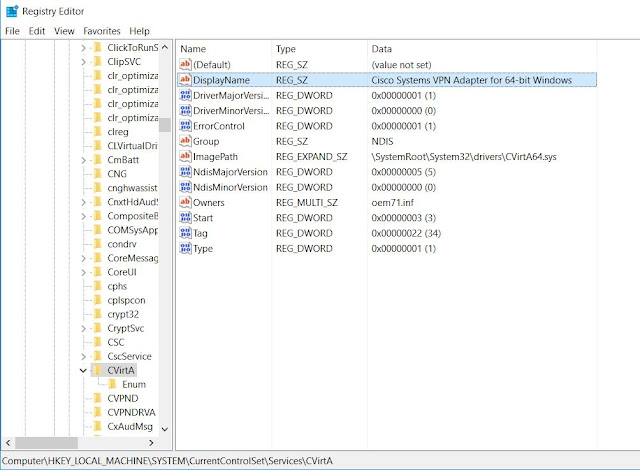Click the NdisMinorVersion DWORD icon

(x=185, y=187)
